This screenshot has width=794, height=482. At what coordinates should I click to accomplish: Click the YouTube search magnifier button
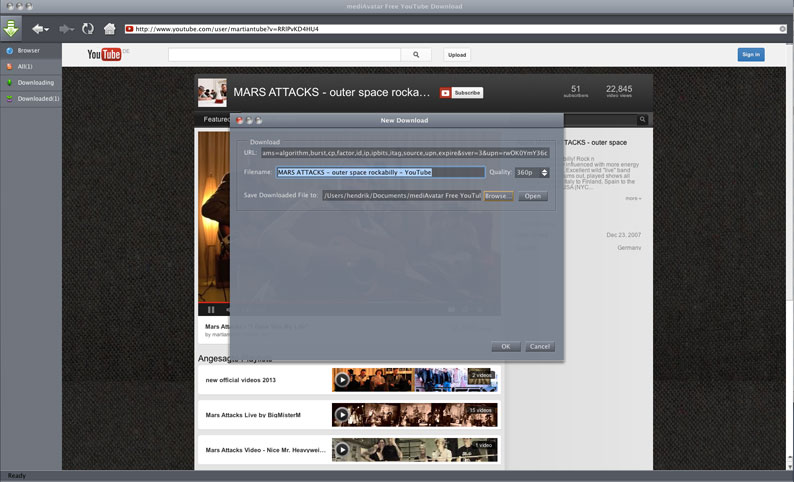pyautogui.click(x=415, y=55)
